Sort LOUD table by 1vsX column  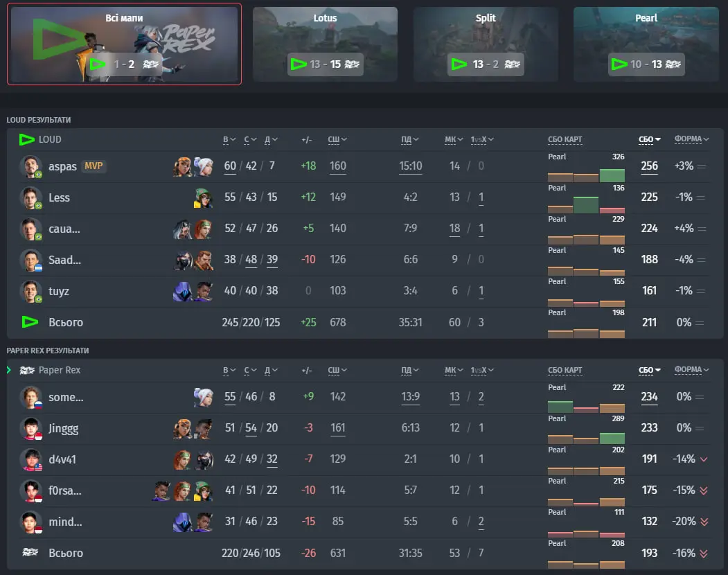(x=482, y=139)
